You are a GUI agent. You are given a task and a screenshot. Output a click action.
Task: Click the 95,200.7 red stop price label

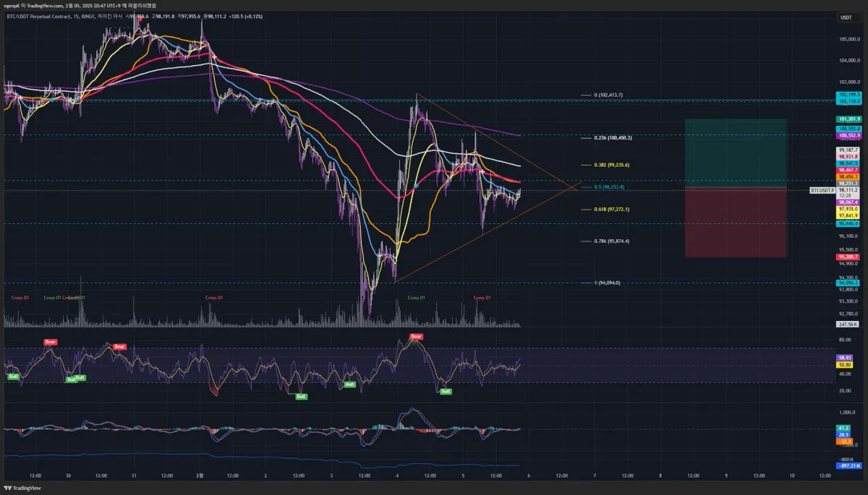click(x=848, y=257)
